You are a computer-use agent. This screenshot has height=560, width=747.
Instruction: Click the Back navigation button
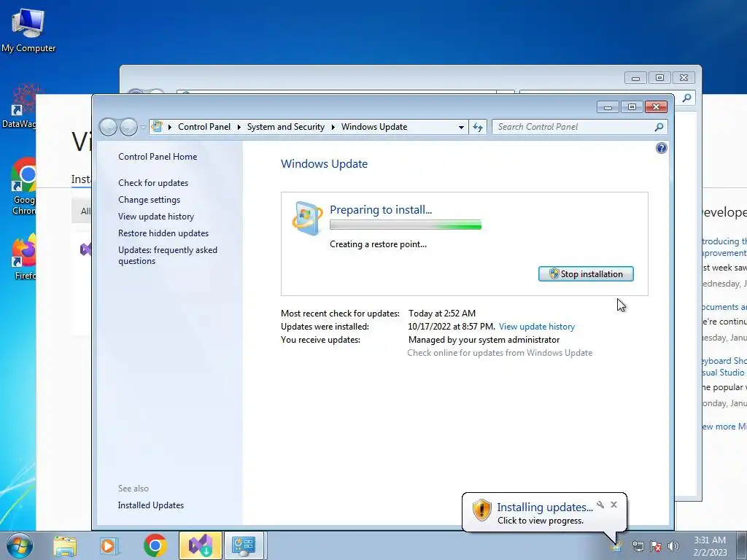coord(108,127)
